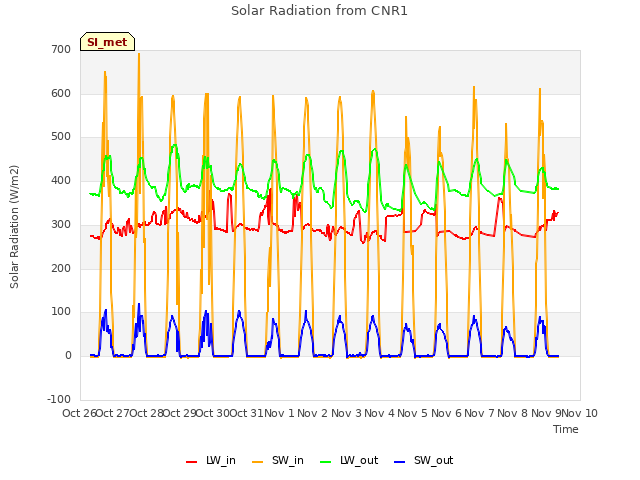Click the chart title Solar Radiation from CNR1
640x480 pixels.
319,11
